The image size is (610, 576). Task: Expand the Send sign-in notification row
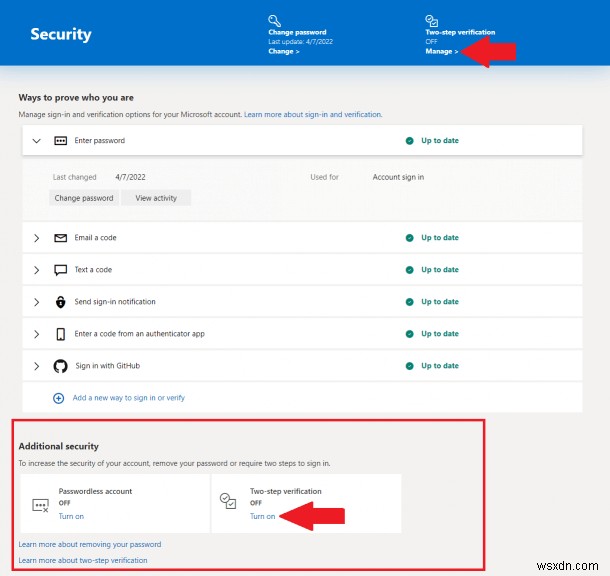tap(37, 302)
